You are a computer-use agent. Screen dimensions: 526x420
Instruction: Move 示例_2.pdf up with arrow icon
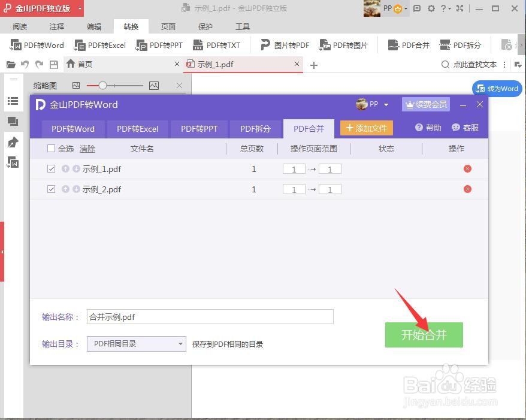tap(65, 189)
